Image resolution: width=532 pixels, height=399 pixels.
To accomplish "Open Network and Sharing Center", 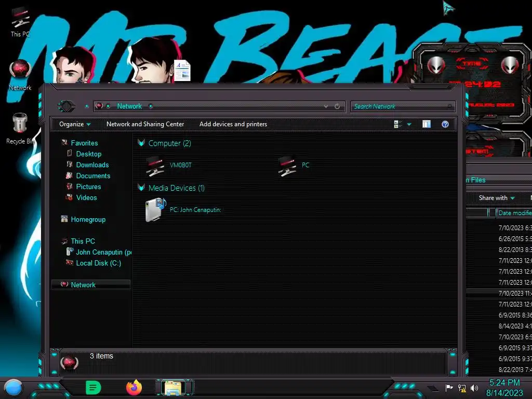I will [x=145, y=124].
